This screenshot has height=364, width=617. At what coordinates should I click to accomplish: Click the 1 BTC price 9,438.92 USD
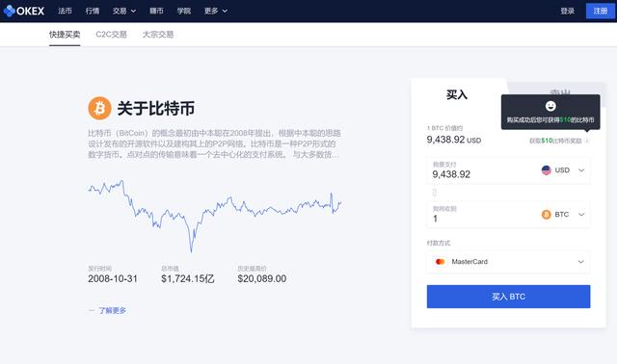tap(454, 140)
